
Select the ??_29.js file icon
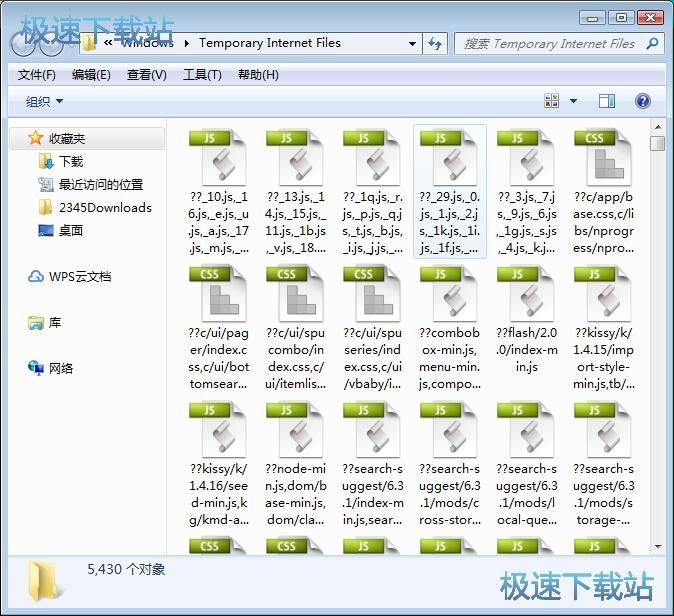(449, 157)
